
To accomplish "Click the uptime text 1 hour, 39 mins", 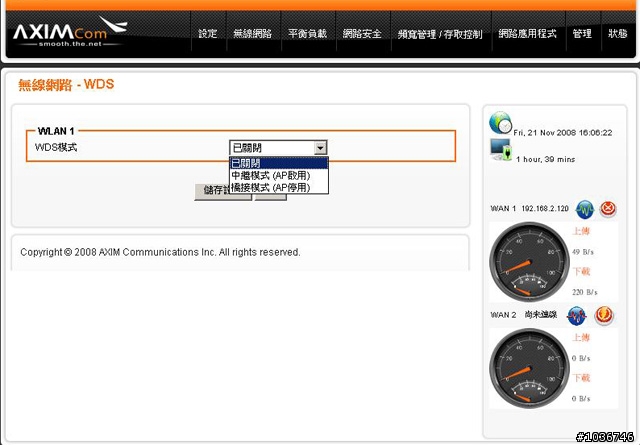I will pos(546,159).
